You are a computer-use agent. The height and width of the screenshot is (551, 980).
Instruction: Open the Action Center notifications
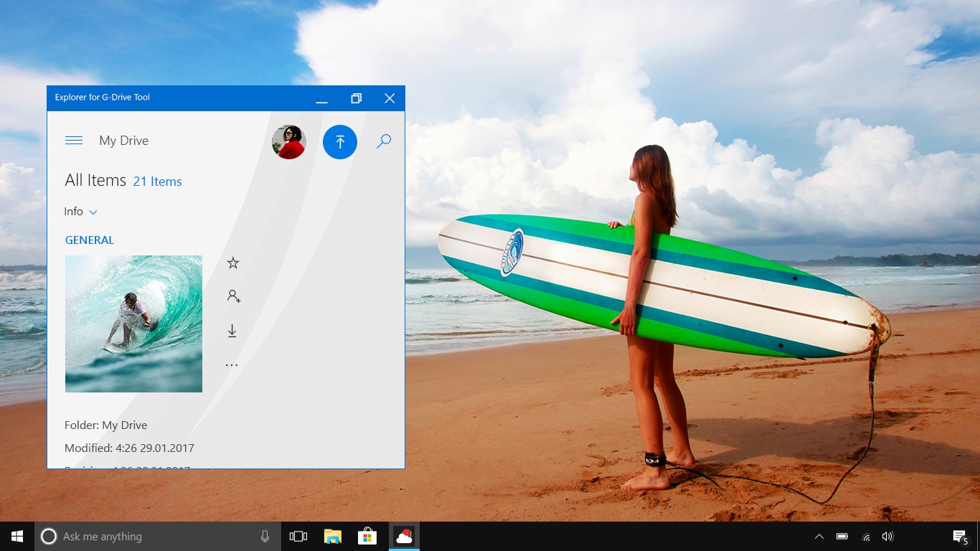click(x=960, y=536)
